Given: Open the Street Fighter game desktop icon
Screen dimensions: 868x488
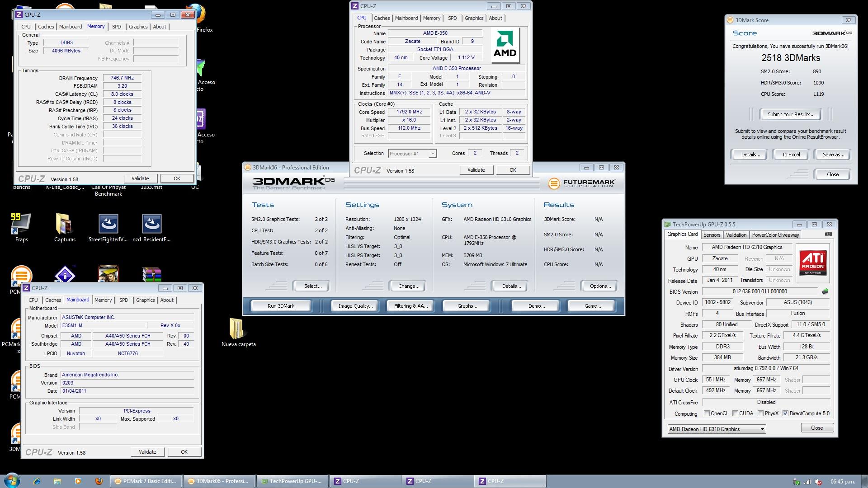Looking at the screenshot, I should (108, 274).
